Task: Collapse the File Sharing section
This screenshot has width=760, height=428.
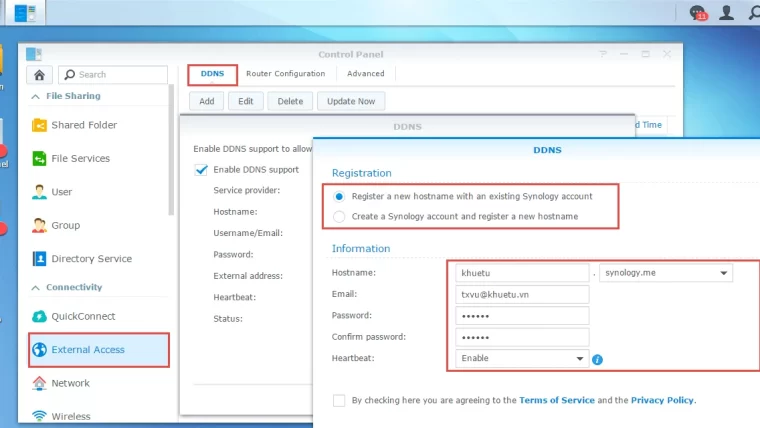Action: [35, 96]
